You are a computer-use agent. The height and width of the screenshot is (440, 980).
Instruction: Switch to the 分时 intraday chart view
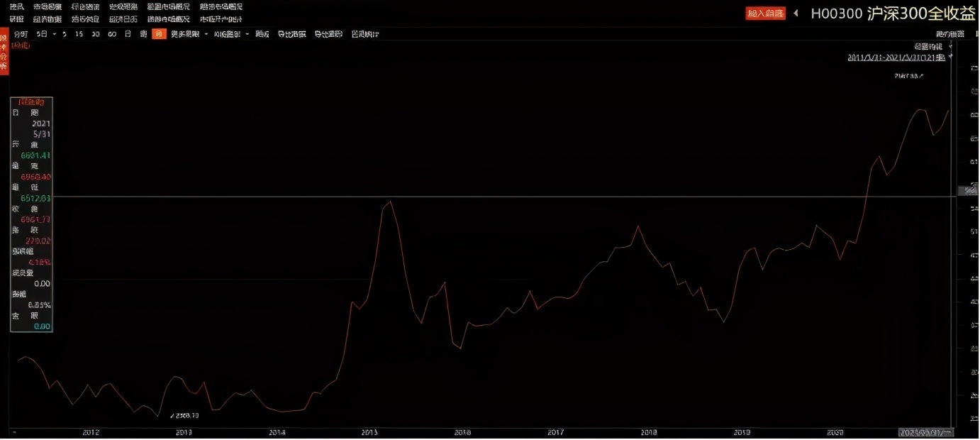(20, 34)
